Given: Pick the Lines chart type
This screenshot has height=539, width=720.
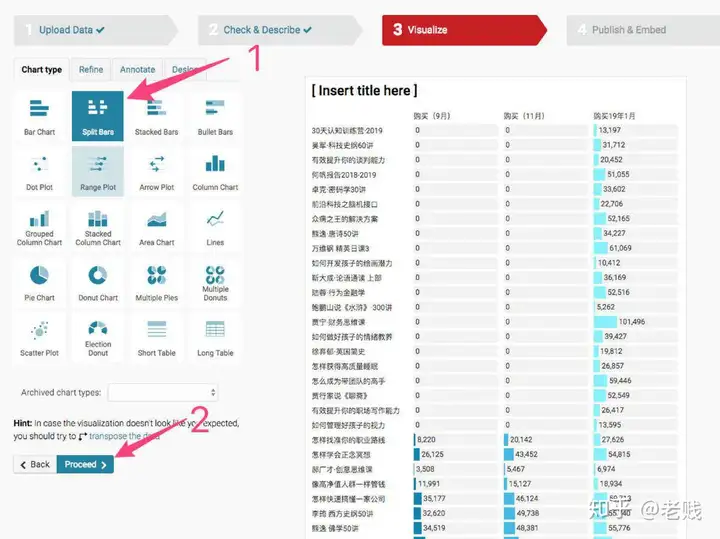Looking at the screenshot, I should click(x=215, y=227).
